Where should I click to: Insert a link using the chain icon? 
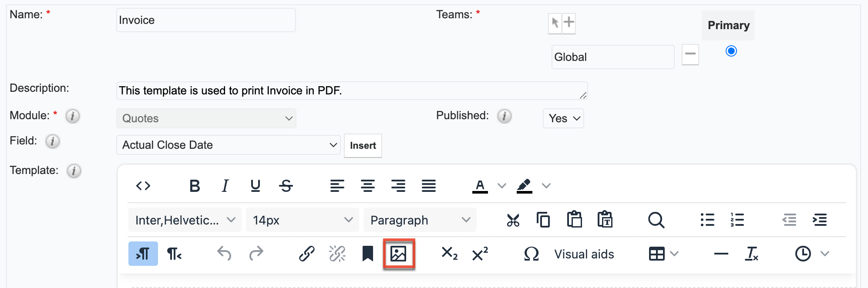pos(306,254)
